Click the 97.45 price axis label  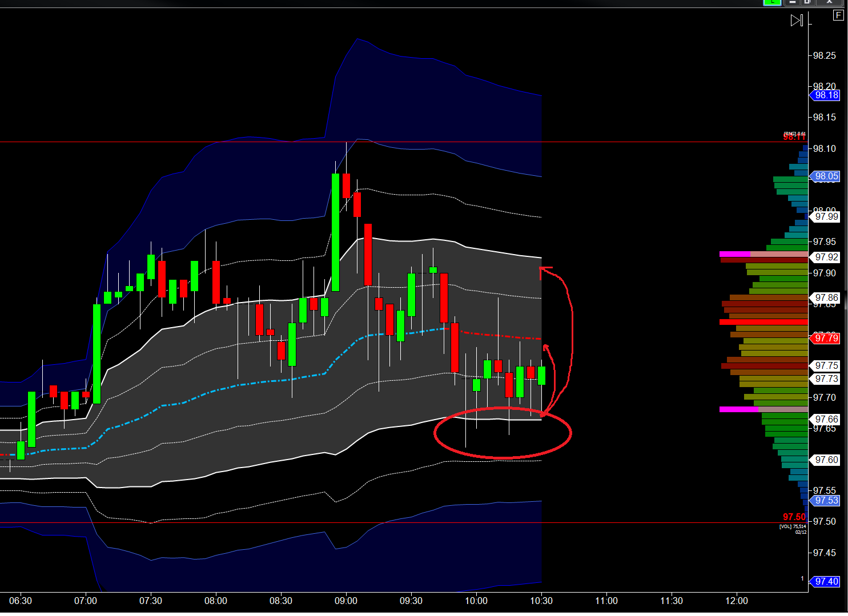point(825,553)
